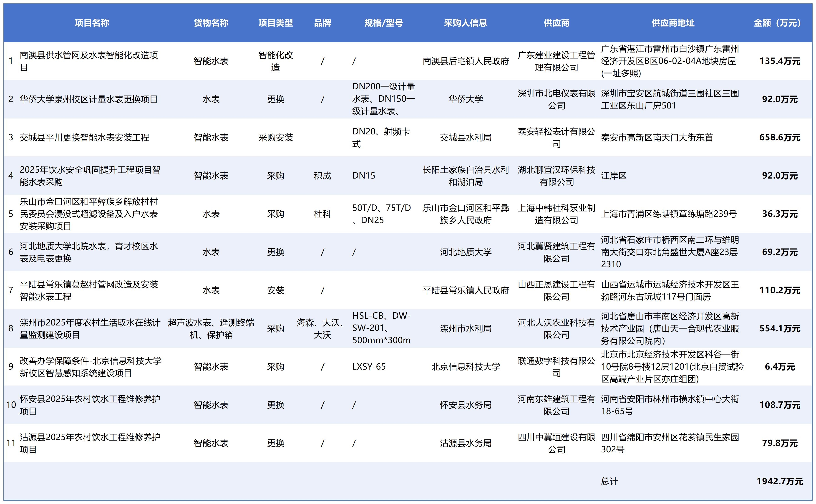Click purchaser 华侨大学
816x504 pixels.
(466, 99)
